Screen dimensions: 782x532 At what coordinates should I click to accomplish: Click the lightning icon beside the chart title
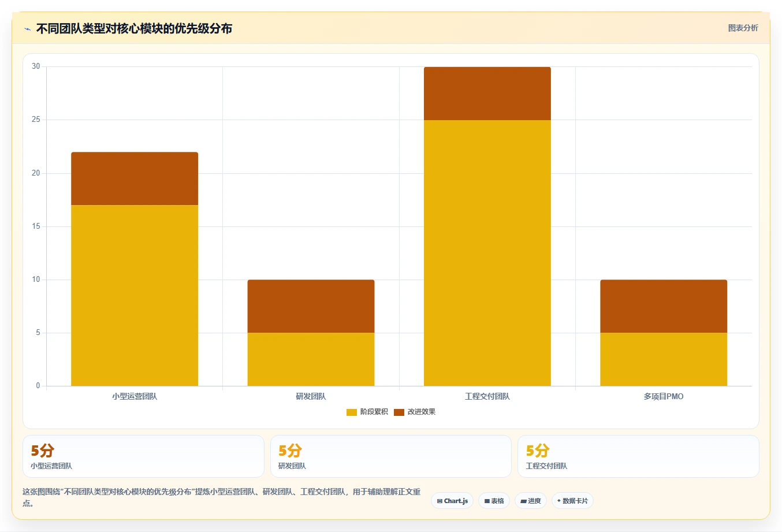(x=27, y=29)
